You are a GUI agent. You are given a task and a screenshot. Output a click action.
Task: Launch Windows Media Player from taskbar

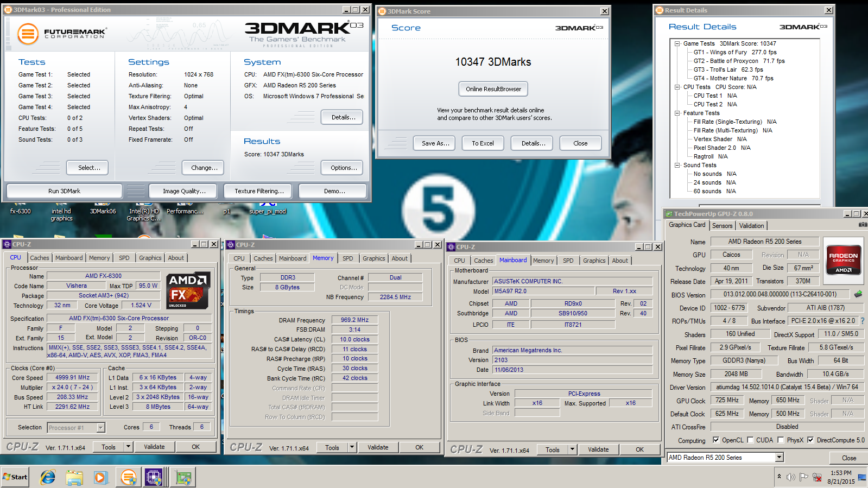coord(100,478)
